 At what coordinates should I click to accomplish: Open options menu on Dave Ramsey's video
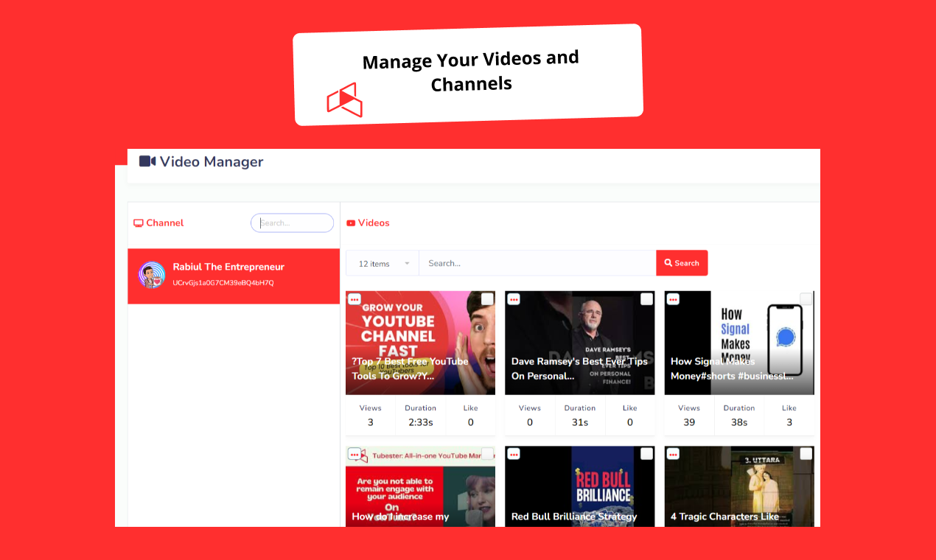tap(514, 299)
